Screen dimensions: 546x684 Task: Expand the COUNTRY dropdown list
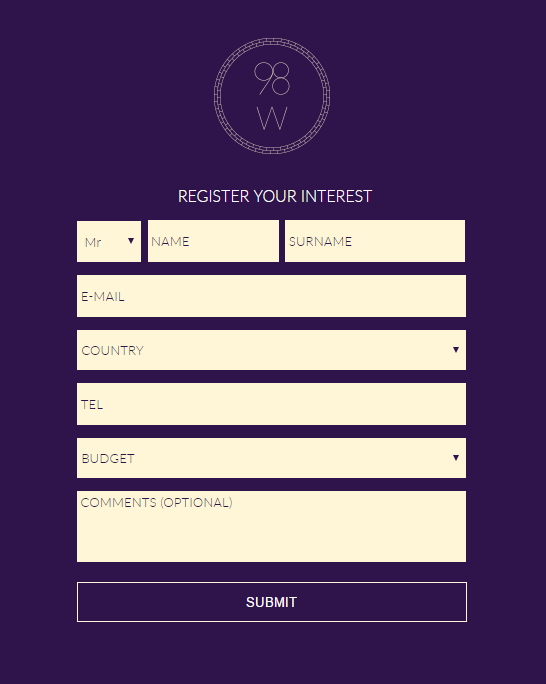(x=271, y=350)
